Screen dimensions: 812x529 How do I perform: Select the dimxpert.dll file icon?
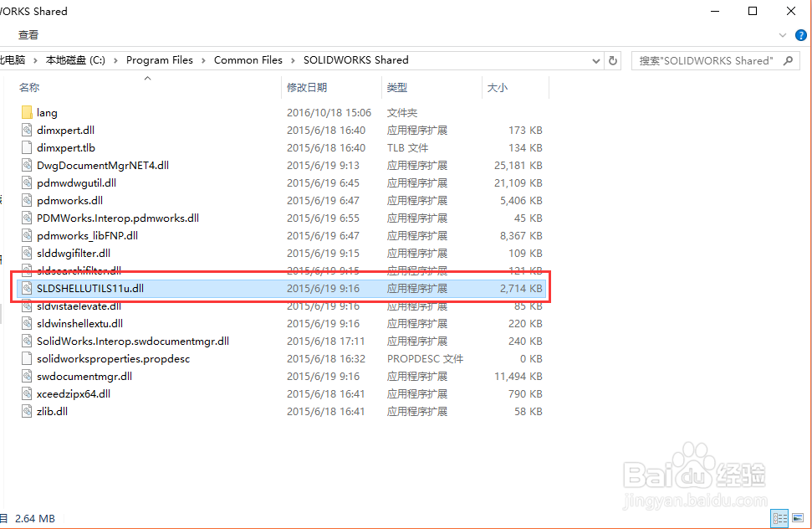click(x=27, y=130)
